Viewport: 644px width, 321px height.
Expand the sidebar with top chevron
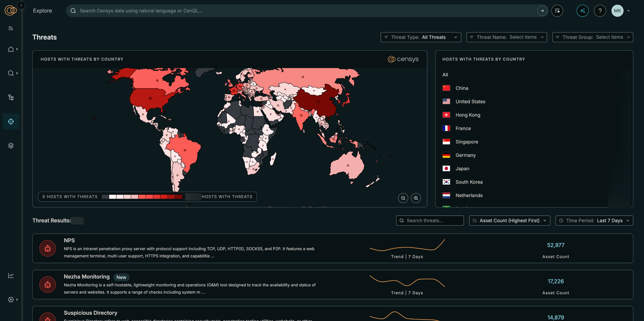coord(21,5)
